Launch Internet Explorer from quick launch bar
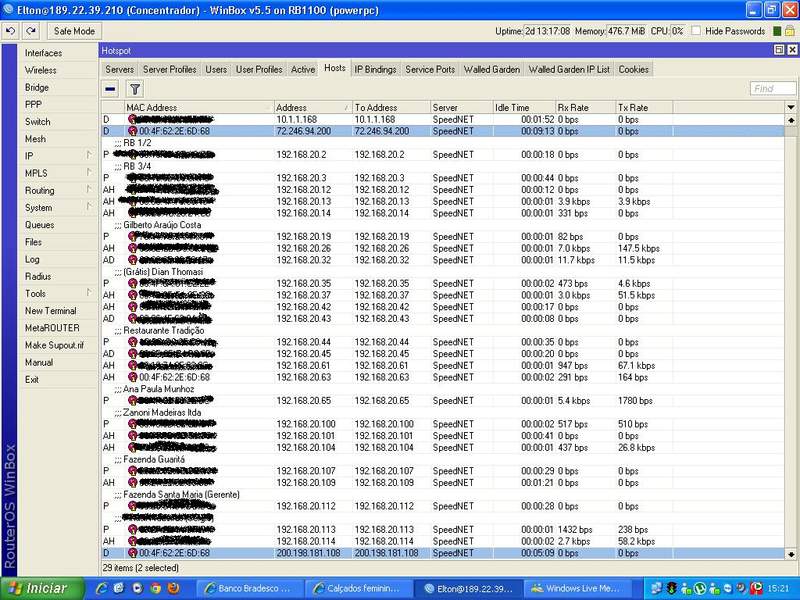800x600 pixels. coord(101,588)
